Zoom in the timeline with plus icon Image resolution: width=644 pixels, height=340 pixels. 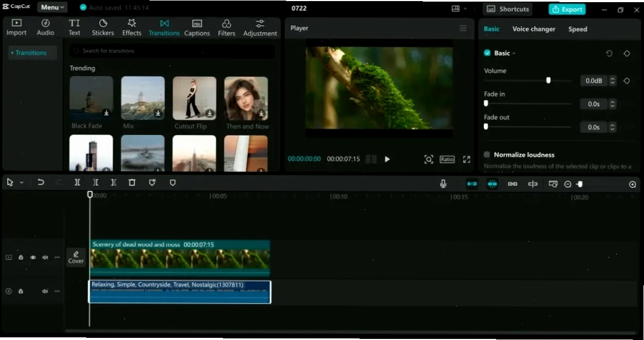coord(632,184)
